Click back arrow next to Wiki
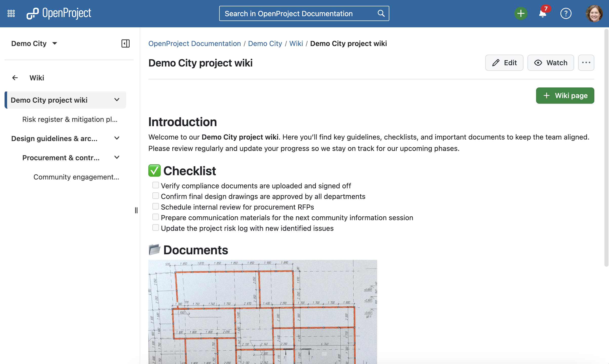This screenshot has width=609, height=364. (x=15, y=78)
